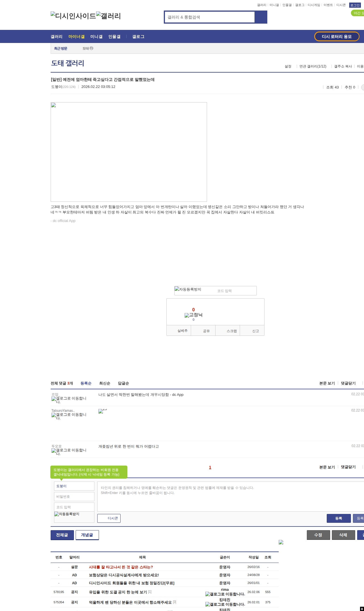Screen dimensions: 364x611
Task: Click lower 댓글닫기 toggle
Action: [348, 467]
